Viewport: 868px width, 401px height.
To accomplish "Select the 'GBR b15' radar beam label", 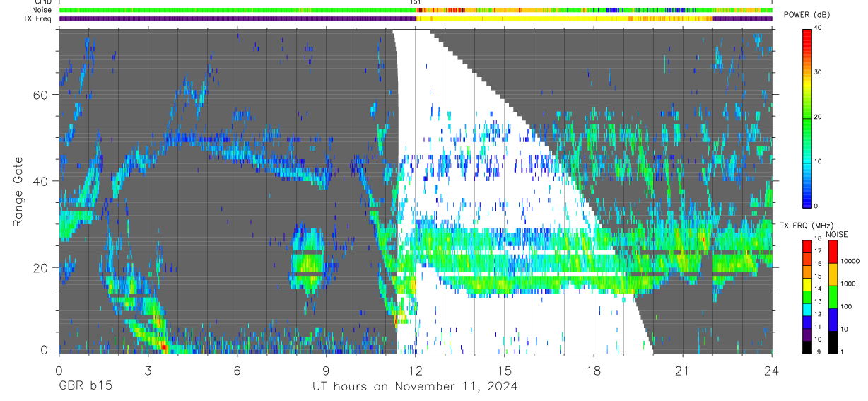I will [85, 386].
